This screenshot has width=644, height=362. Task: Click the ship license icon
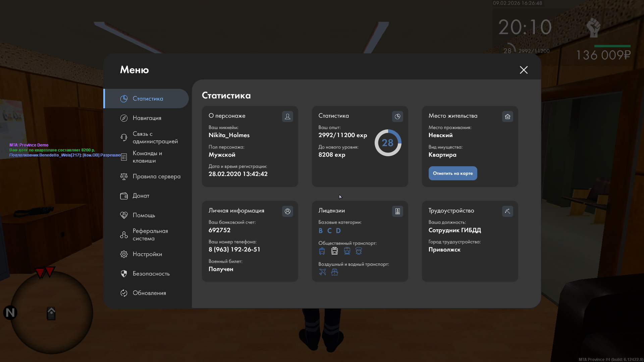tap(334, 272)
